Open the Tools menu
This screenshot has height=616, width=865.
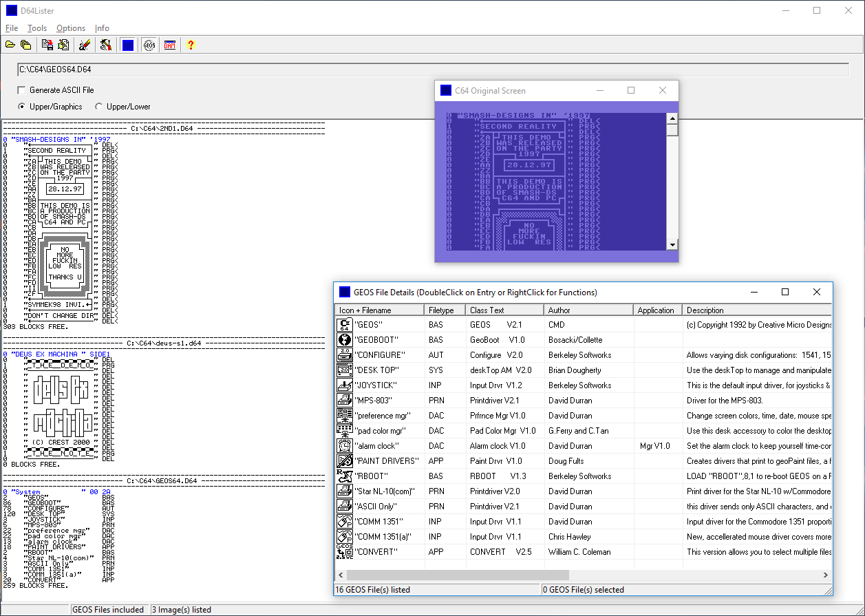pos(37,28)
